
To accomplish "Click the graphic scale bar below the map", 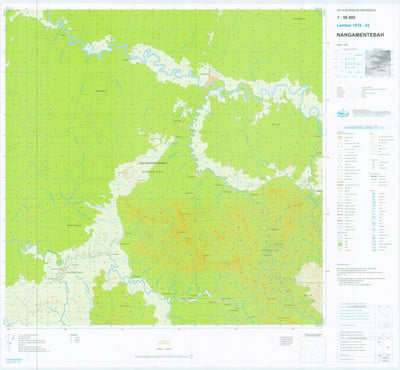I will [x=163, y=357].
